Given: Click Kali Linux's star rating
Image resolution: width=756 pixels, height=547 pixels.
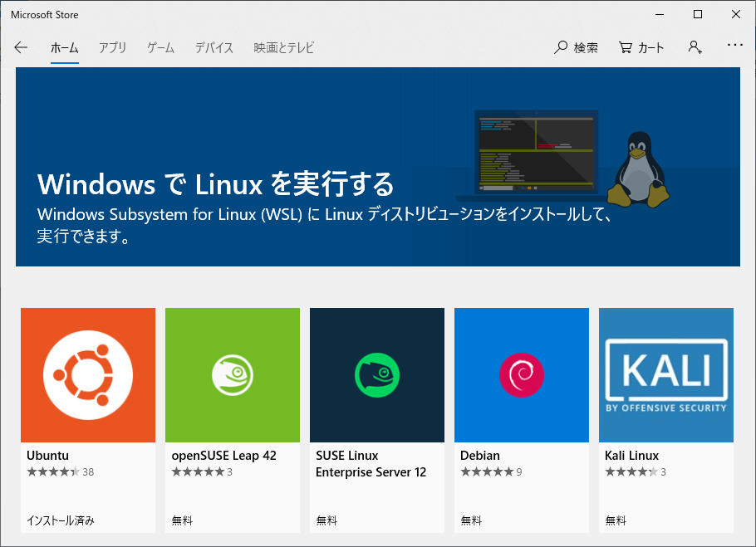Looking at the screenshot, I should coord(636,472).
